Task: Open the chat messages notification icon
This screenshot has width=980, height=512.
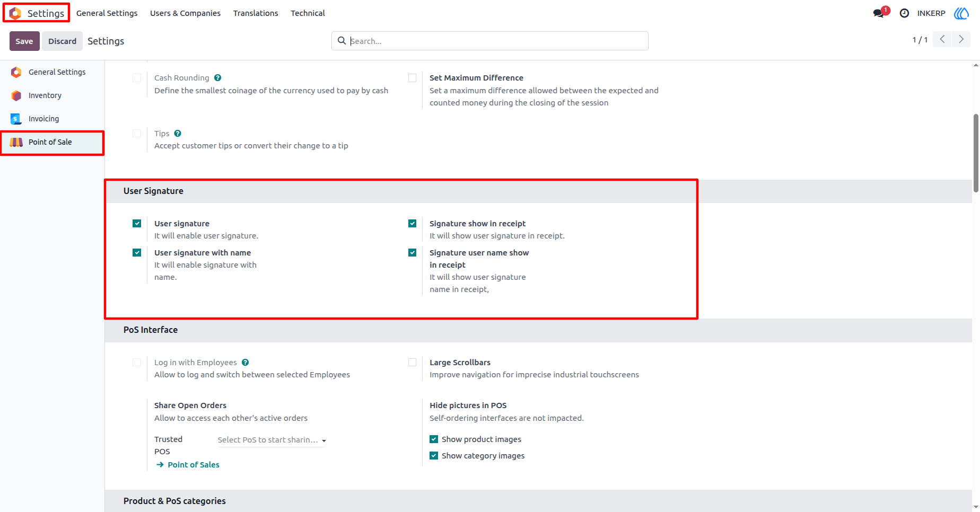Action: pos(879,13)
